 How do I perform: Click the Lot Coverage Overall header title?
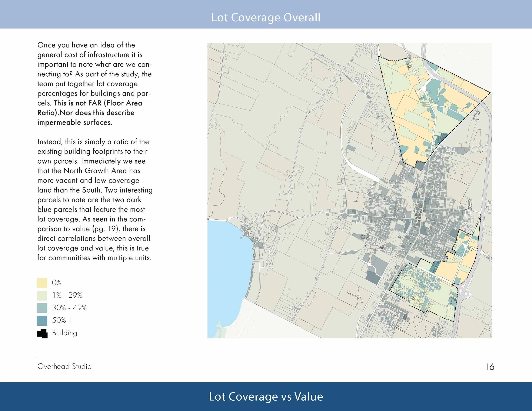266,17
